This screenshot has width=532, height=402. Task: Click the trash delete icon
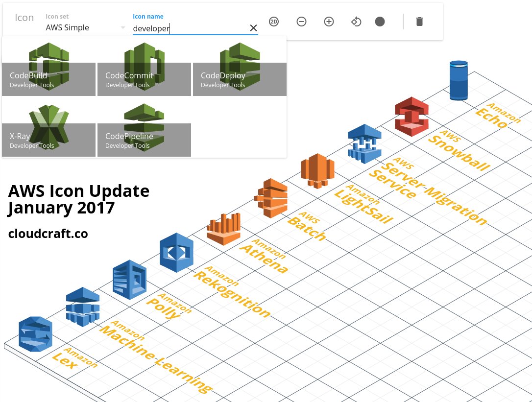419,22
